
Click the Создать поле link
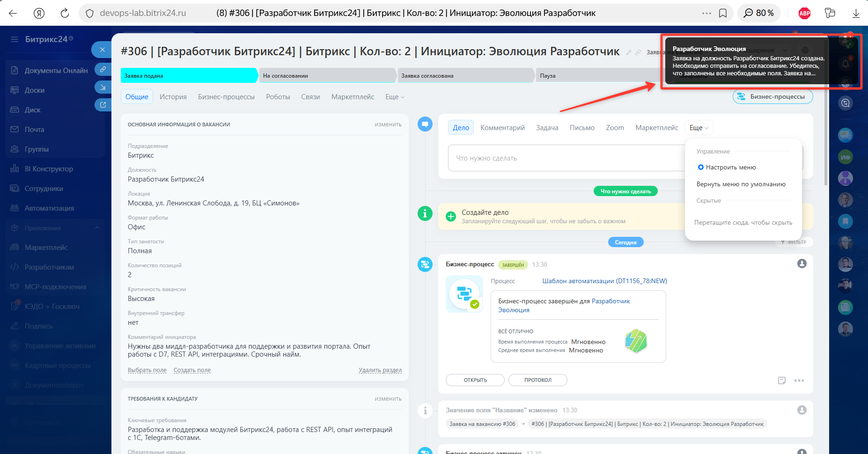(x=192, y=370)
